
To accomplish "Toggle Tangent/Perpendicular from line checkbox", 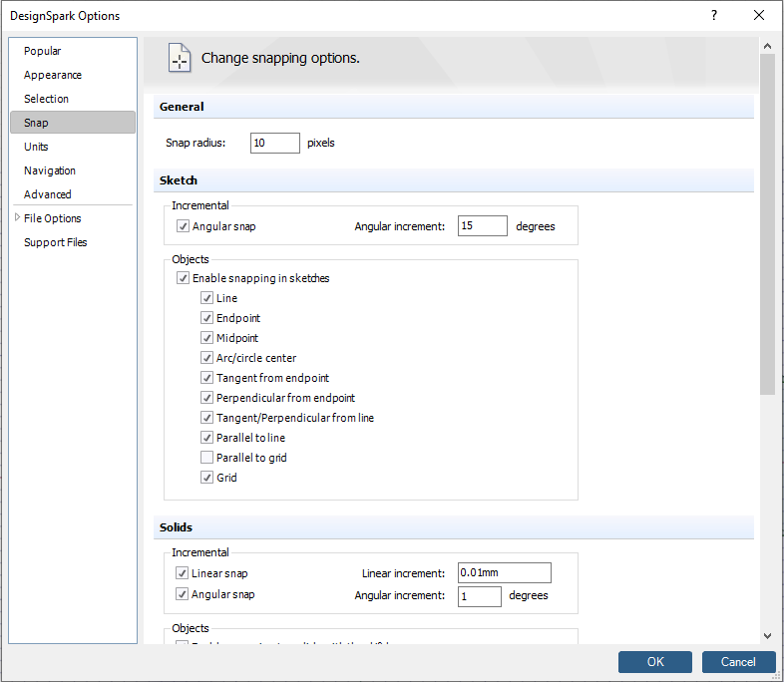I will (x=206, y=418).
